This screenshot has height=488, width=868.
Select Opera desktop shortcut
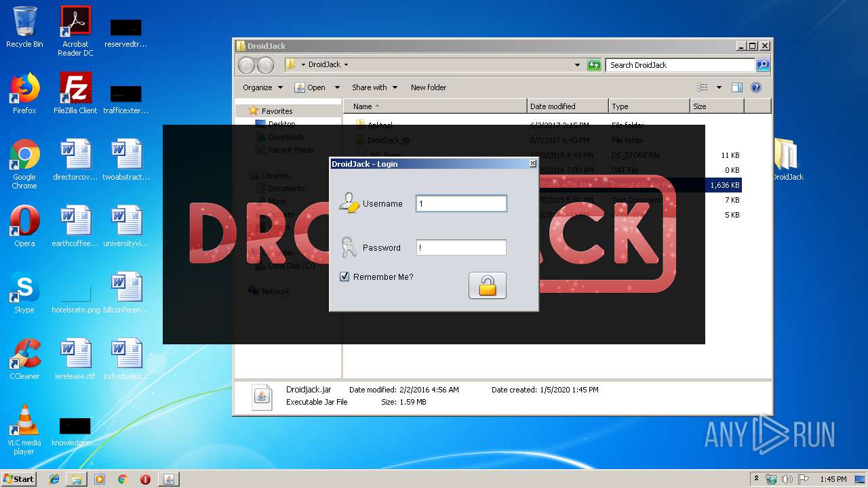click(24, 226)
